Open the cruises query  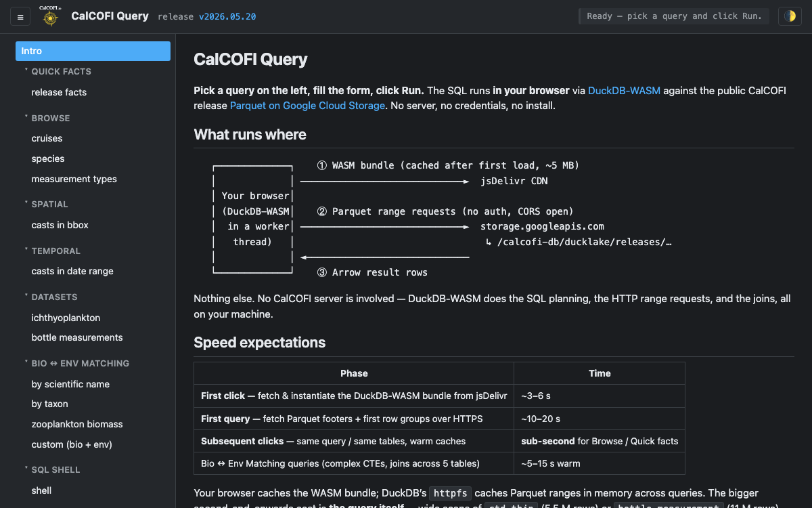point(47,138)
